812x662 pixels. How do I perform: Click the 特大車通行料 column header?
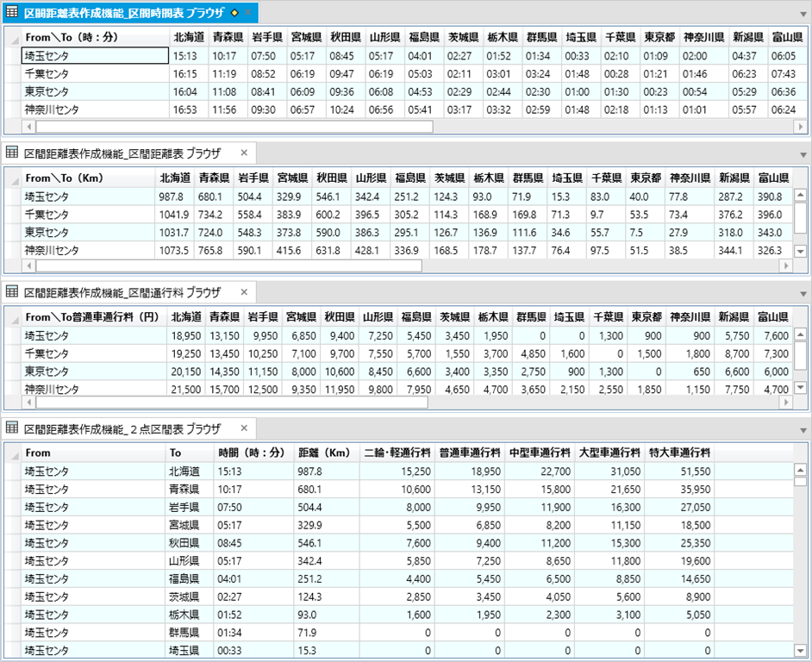tap(679, 453)
